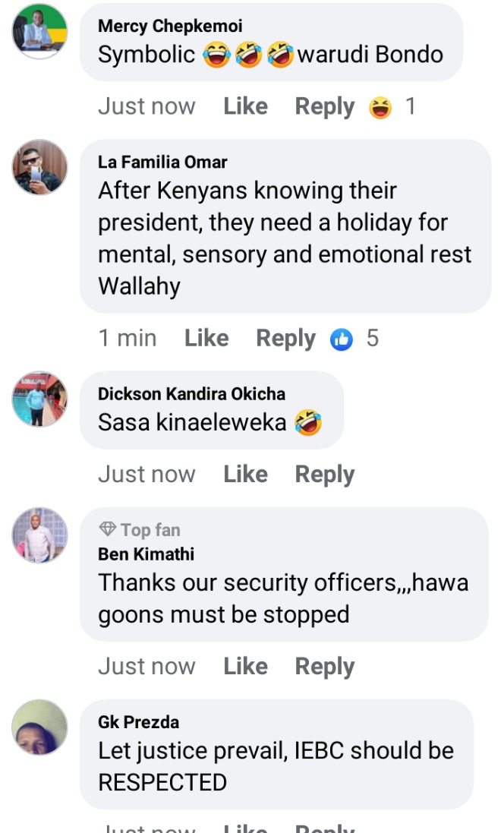Image resolution: width=504 pixels, height=833 pixels.
Task: Like Ben Kimathi's comment
Action: (245, 666)
